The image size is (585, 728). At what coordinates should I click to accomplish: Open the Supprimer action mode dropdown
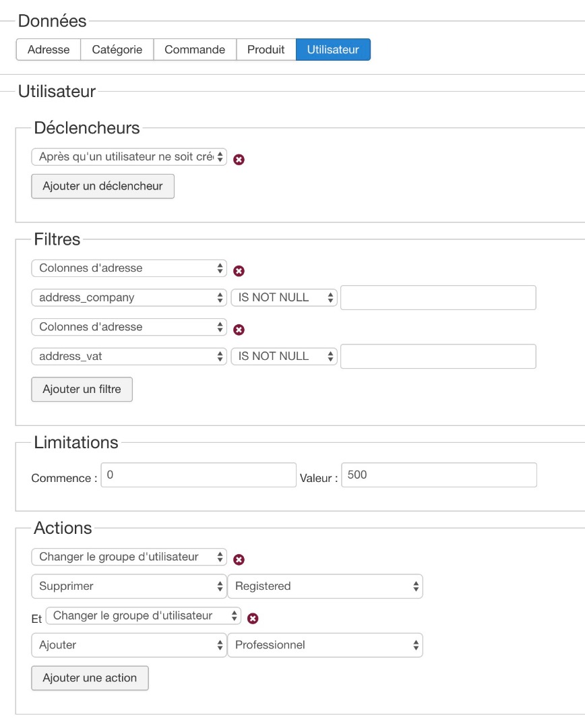pyautogui.click(x=129, y=586)
